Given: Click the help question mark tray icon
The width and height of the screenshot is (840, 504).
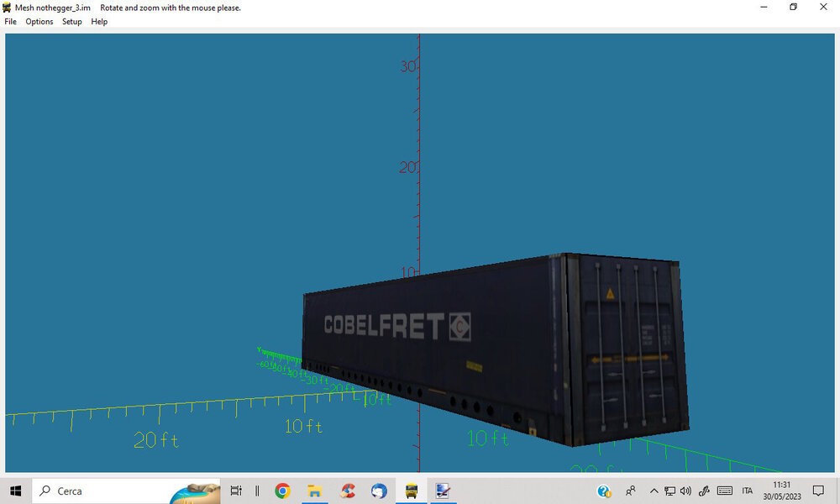Looking at the screenshot, I should click(604, 491).
